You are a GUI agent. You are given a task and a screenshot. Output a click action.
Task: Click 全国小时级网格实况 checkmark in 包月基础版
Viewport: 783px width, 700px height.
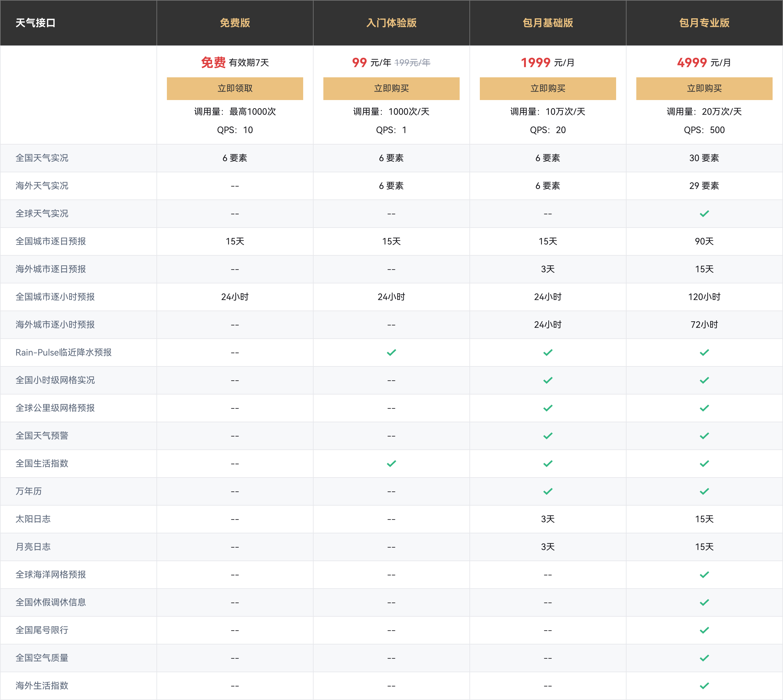548,380
